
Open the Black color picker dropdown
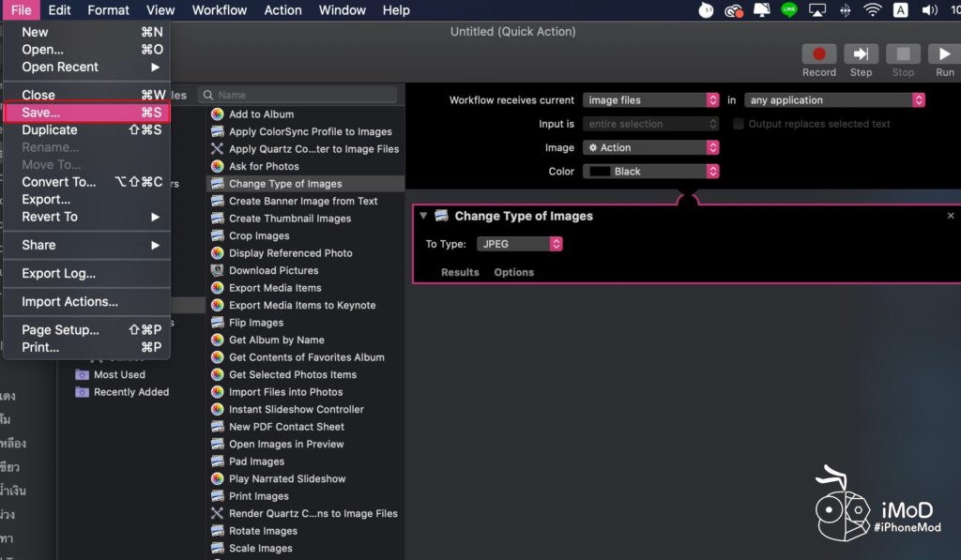coord(650,172)
